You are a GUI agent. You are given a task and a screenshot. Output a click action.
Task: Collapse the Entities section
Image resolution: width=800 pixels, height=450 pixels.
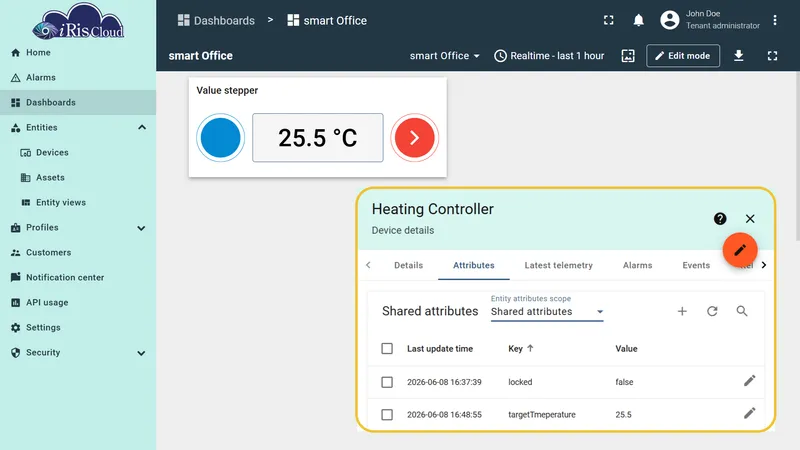(x=142, y=128)
